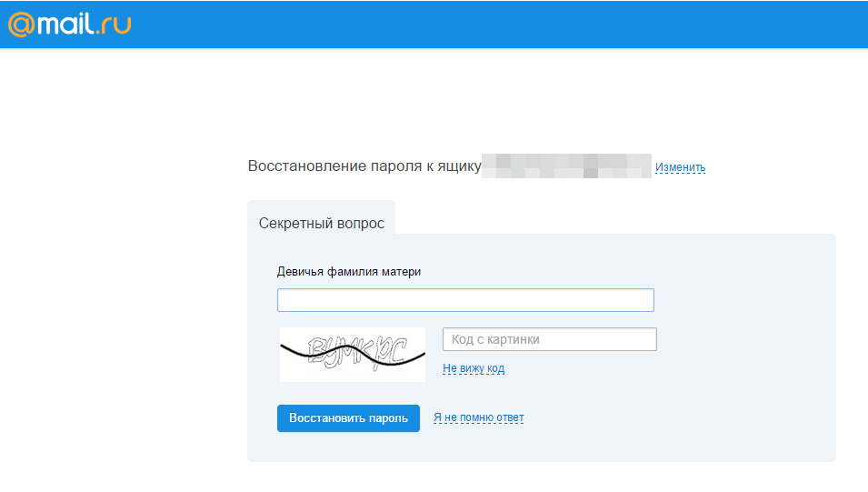This screenshot has width=868, height=492.
Task: Click the orange @ symbol in the logo
Action: point(22,25)
